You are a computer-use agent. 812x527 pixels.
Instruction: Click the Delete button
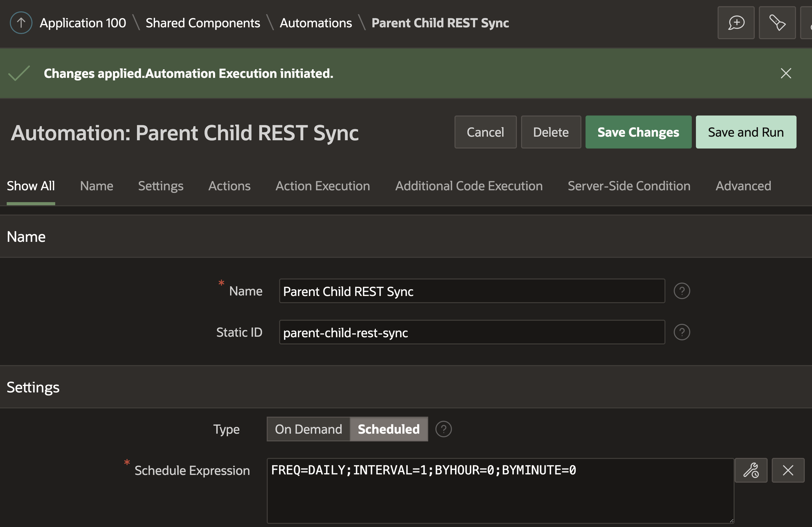point(550,132)
